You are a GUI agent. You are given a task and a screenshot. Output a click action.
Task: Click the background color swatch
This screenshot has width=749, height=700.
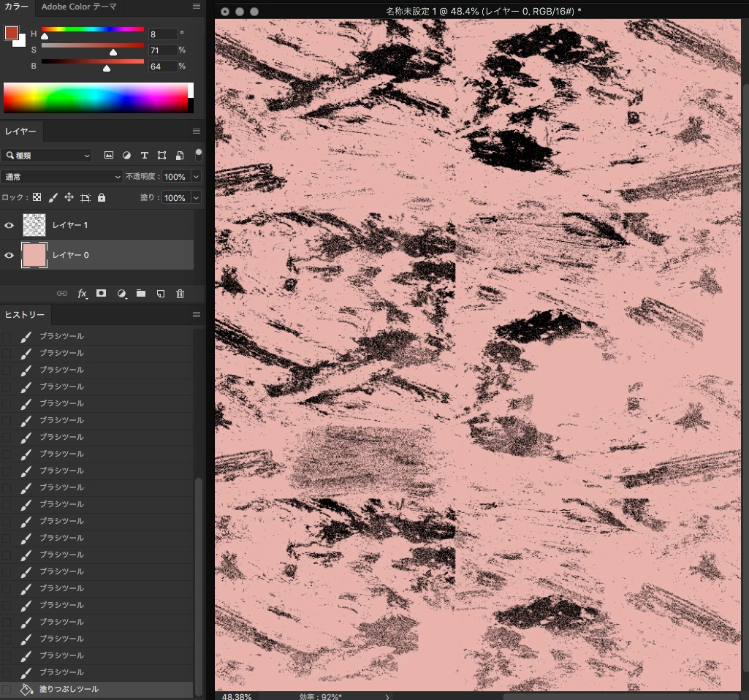(21, 42)
